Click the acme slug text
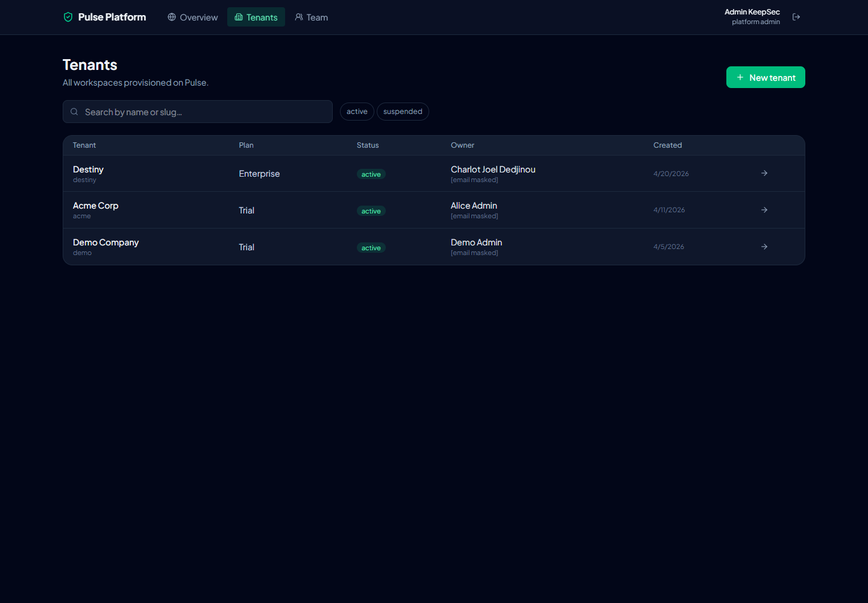Viewport: 868px width, 603px height. [82, 216]
